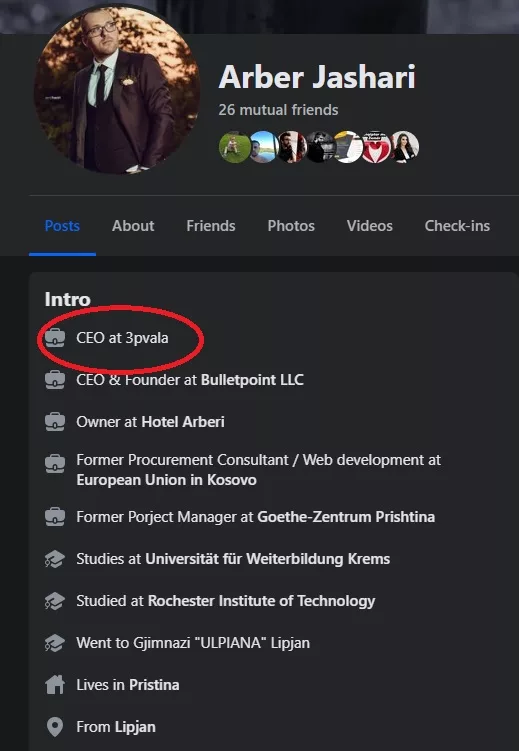Click briefcase icon beside CEO at 3pvala

tap(55, 338)
